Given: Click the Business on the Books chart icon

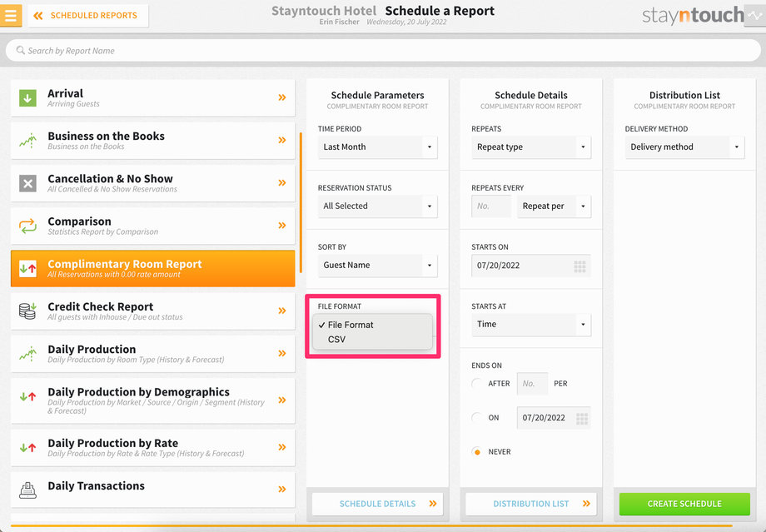Looking at the screenshot, I should (27, 141).
